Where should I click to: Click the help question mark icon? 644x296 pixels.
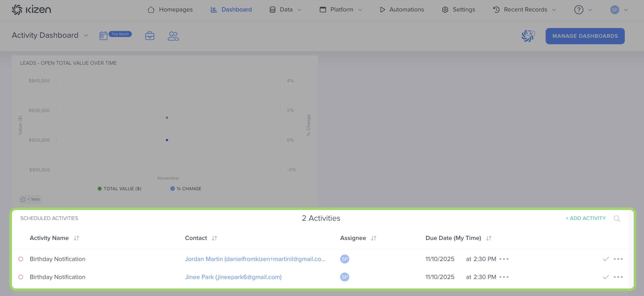coord(579,10)
